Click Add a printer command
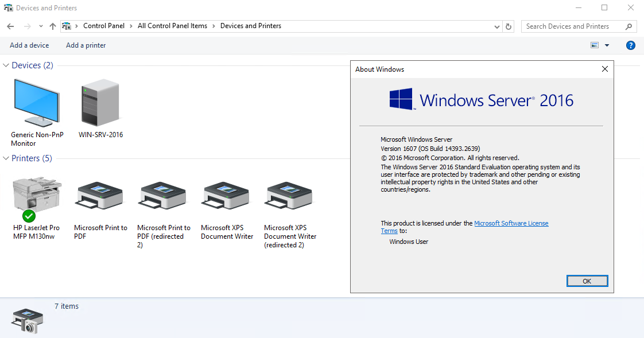 (x=86, y=45)
